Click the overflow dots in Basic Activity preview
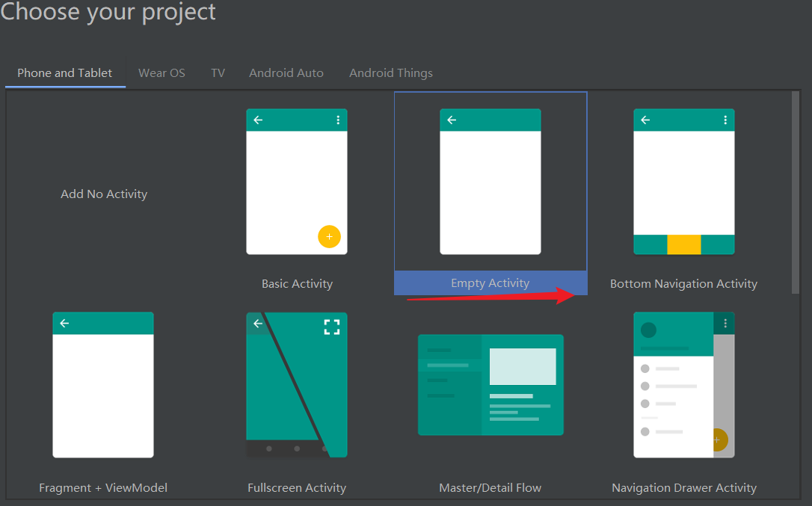 coord(338,120)
